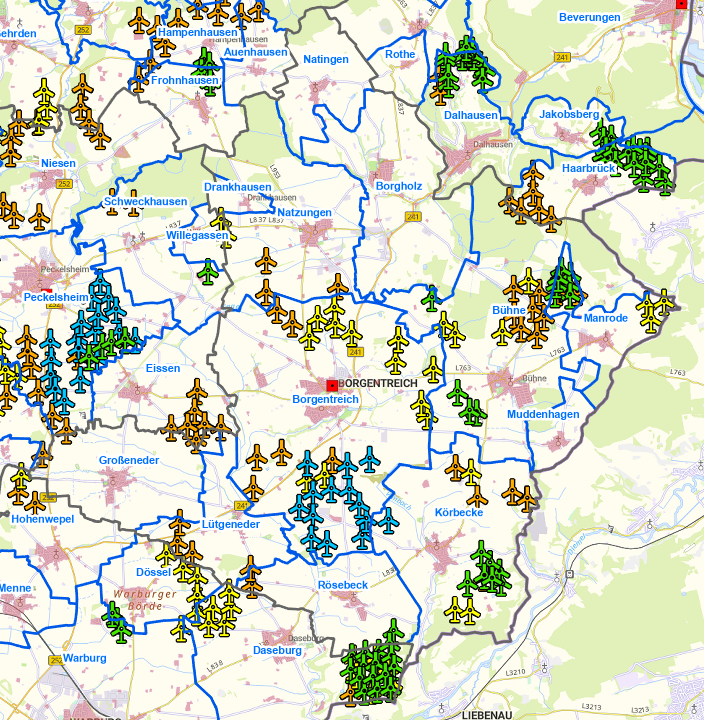The image size is (704, 720).
Task: Click the bold BORGENTREICH capital label
Action: pyautogui.click(x=378, y=383)
